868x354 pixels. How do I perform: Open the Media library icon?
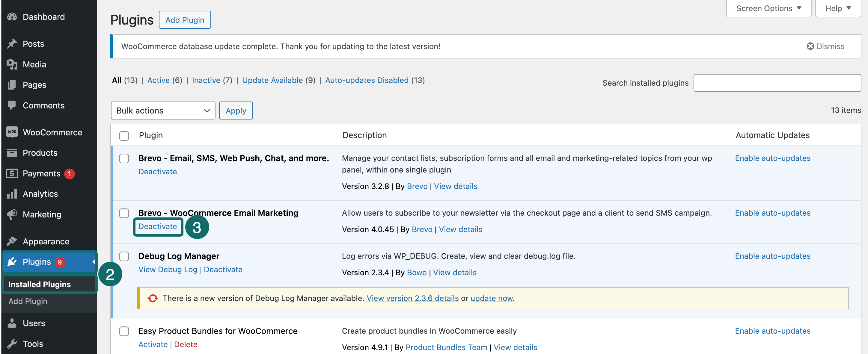coord(12,64)
